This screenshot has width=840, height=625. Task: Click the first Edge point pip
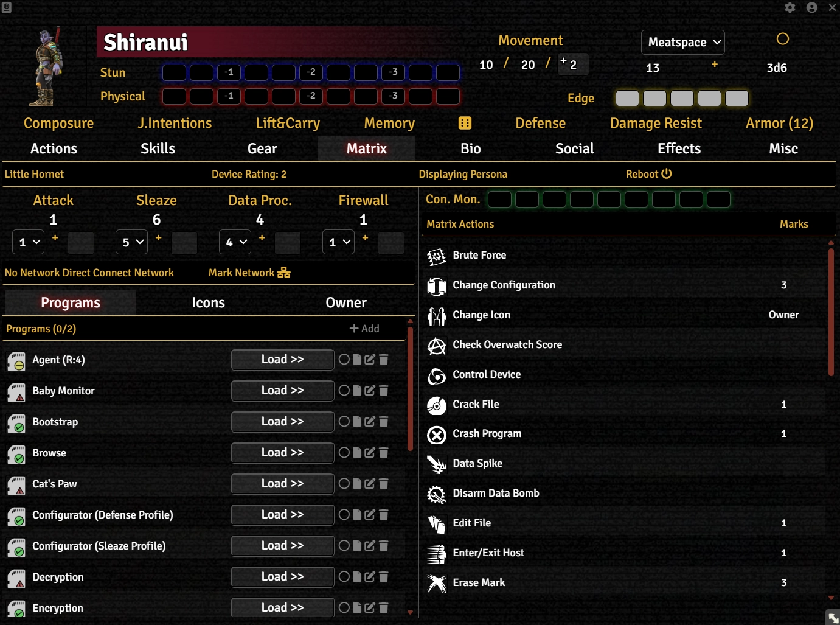[x=627, y=99]
